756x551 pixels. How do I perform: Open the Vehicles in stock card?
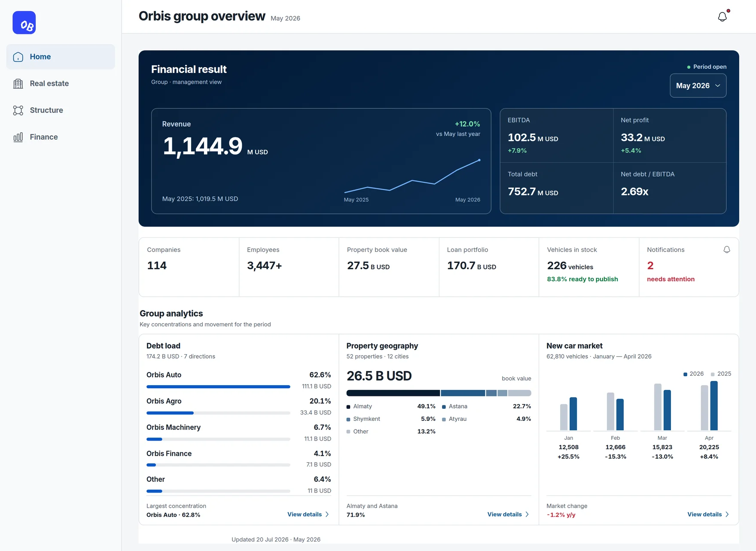[x=589, y=267]
